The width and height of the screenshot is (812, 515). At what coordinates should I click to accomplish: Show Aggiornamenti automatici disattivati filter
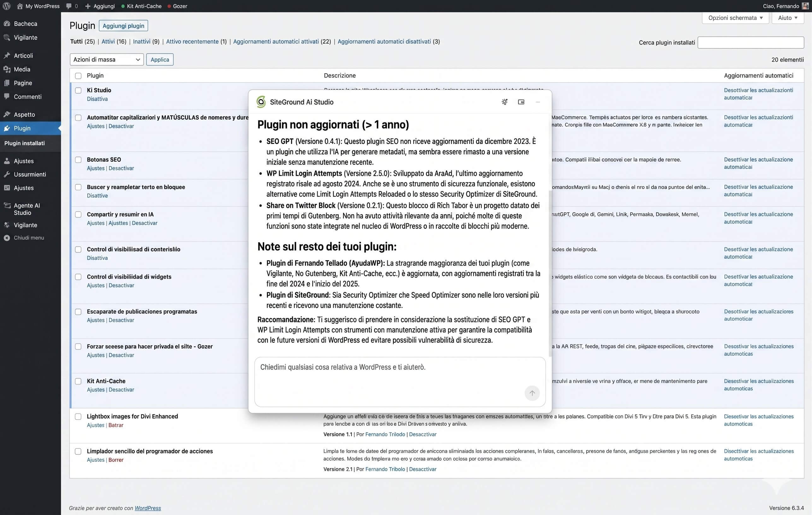point(384,41)
